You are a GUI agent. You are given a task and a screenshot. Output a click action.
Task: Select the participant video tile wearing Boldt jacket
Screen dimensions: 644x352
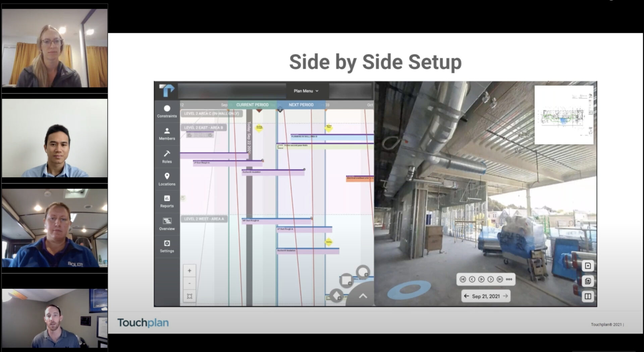(55, 228)
